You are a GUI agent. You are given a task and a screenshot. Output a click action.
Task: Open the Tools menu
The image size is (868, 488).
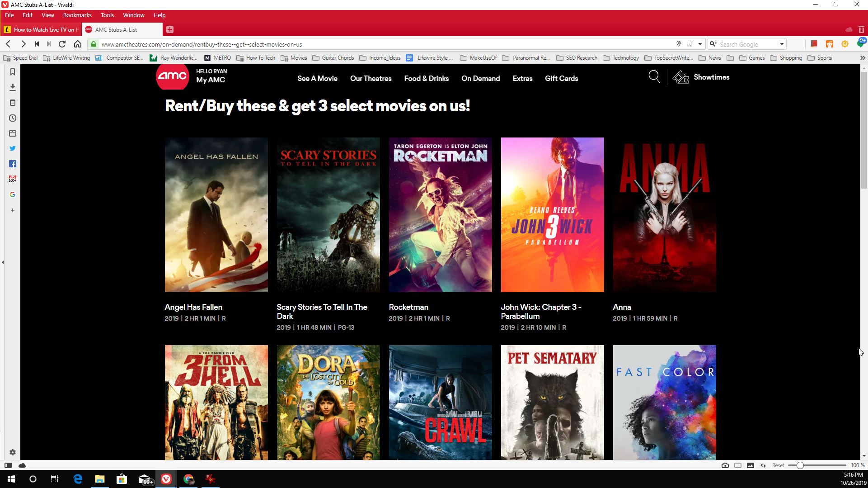(x=107, y=15)
